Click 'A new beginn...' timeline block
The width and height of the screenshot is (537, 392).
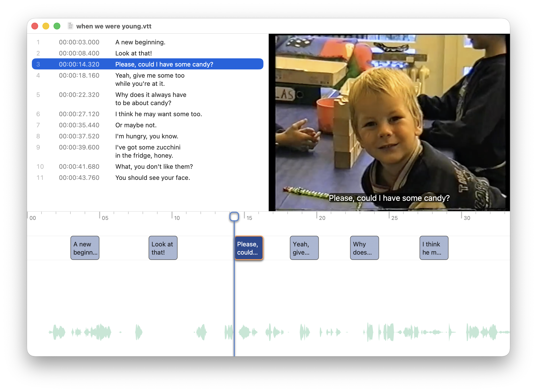point(85,248)
